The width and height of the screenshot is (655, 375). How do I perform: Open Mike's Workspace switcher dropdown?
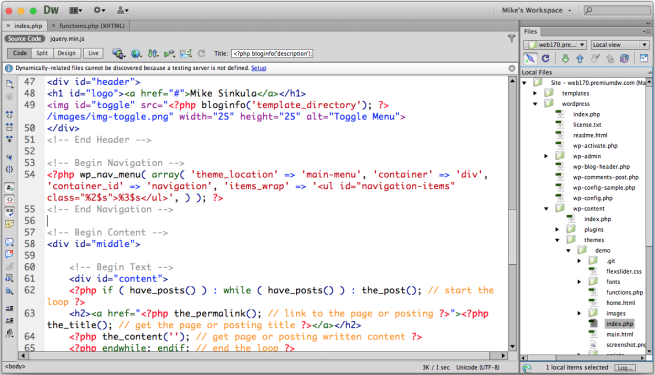pos(536,10)
